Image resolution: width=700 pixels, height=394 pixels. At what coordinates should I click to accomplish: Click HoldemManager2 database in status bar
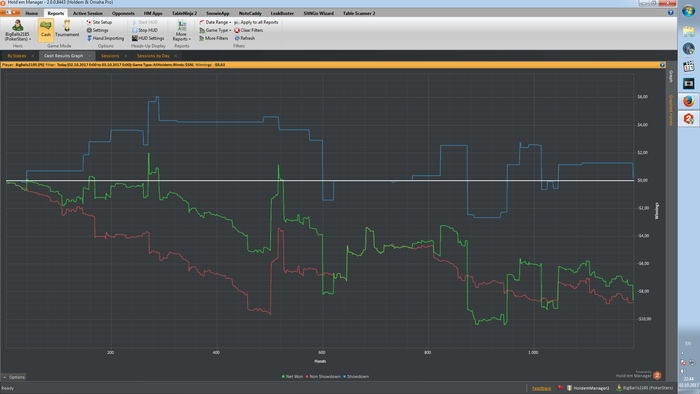pyautogui.click(x=588, y=388)
